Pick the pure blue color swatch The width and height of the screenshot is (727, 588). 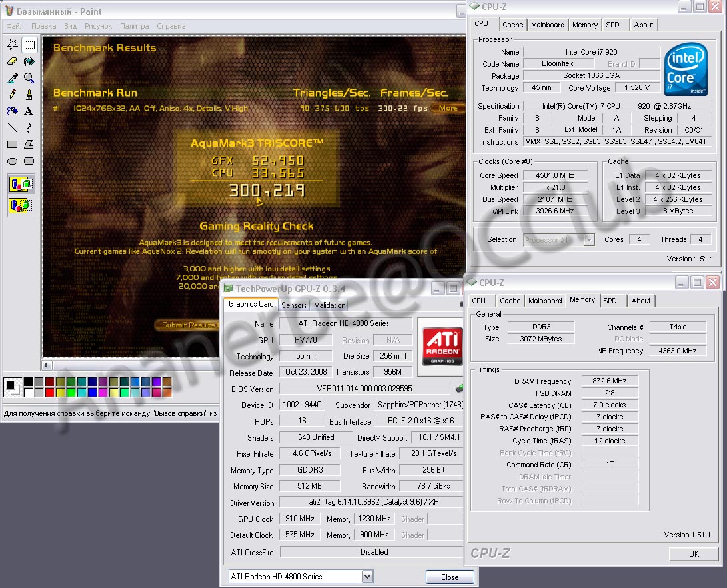pyautogui.click(x=92, y=392)
